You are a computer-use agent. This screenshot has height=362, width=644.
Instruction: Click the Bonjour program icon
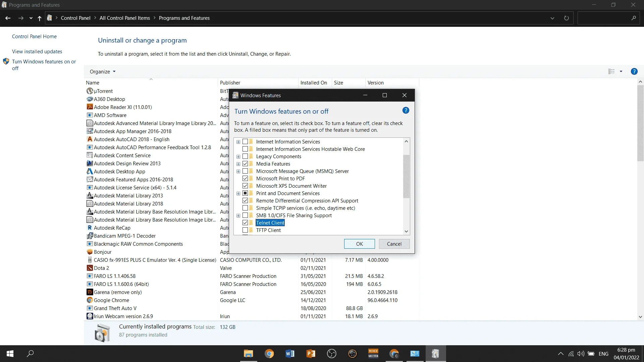click(x=90, y=252)
